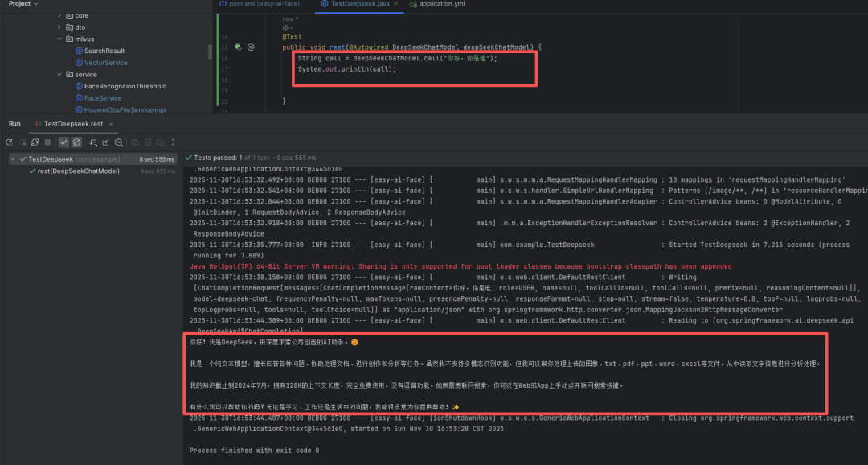Expand the core package folder

59,15
